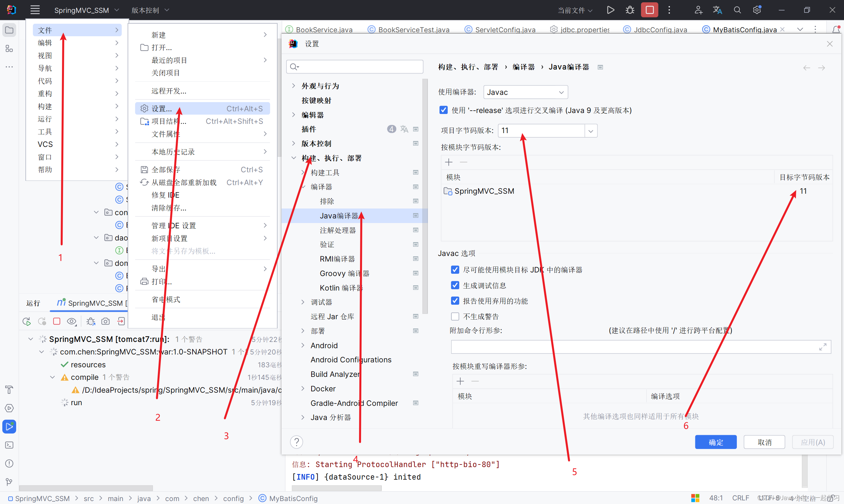The height and width of the screenshot is (504, 844).
Task: Click the Stop square icon in Run panel
Action: click(57, 321)
